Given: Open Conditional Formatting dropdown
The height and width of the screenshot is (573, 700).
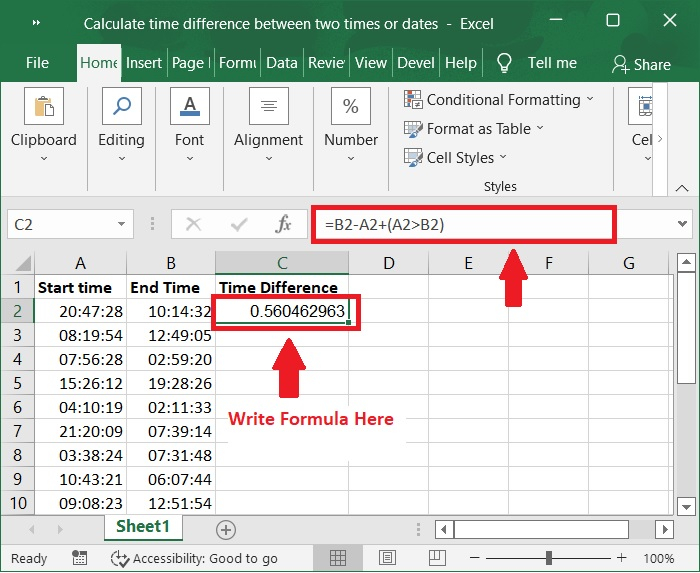Looking at the screenshot, I should click(x=499, y=100).
